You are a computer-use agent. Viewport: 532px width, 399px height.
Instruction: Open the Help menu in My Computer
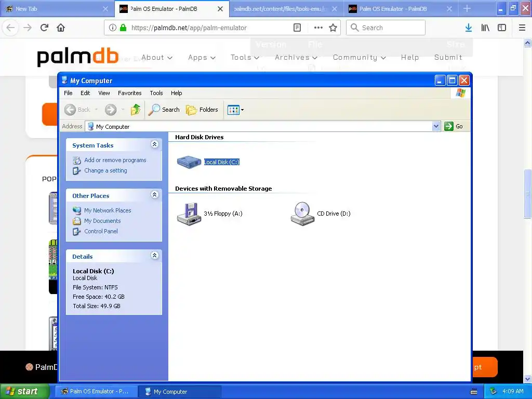177,93
